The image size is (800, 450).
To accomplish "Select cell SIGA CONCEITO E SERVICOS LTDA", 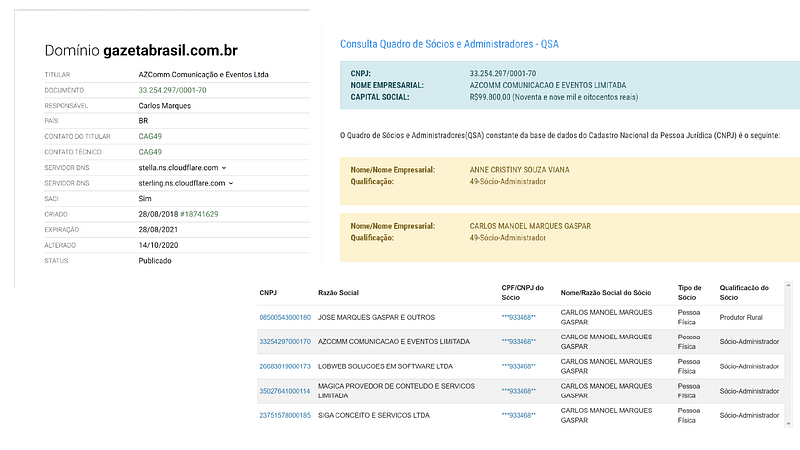I will (x=373, y=415).
